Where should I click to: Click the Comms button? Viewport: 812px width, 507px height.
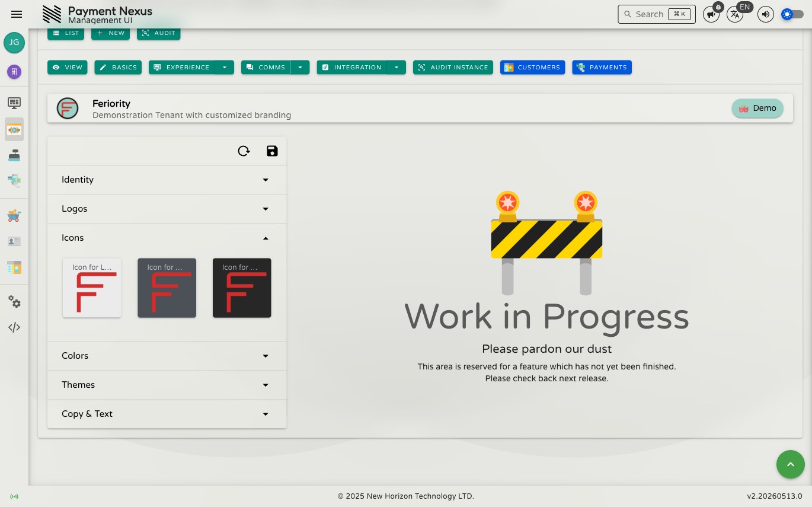266,68
